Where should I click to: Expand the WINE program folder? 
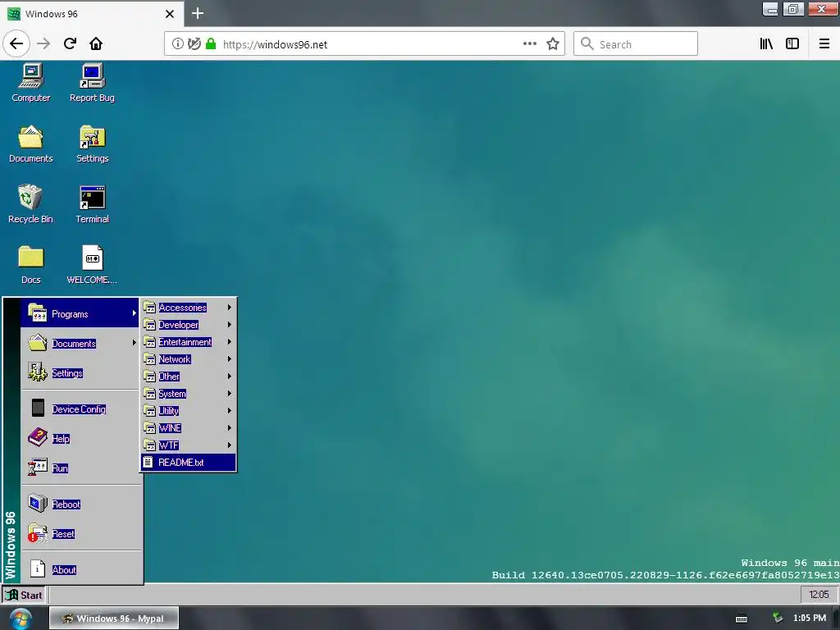(x=188, y=427)
